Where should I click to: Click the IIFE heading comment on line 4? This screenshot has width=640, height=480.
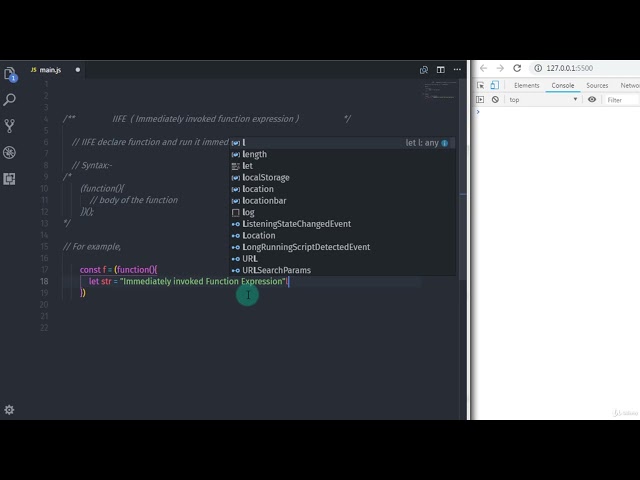207,119
